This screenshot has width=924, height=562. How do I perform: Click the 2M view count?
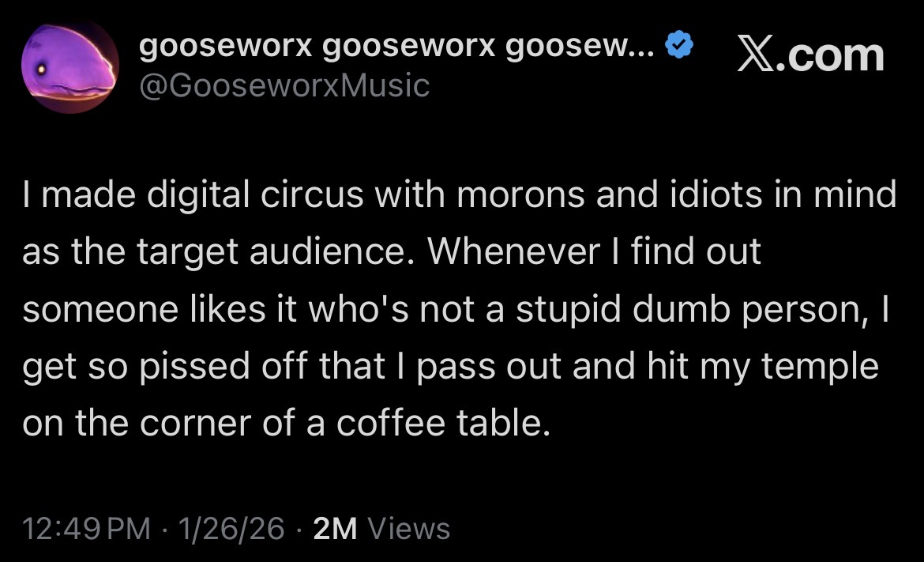point(336,528)
